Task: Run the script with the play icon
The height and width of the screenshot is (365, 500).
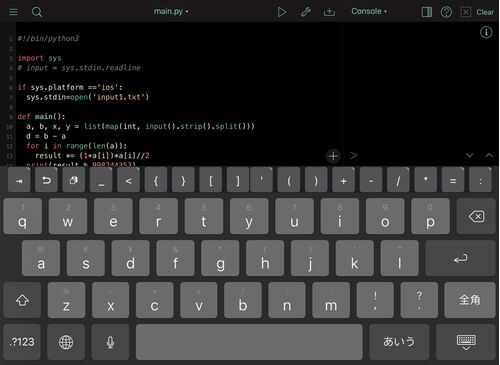Action: click(282, 12)
